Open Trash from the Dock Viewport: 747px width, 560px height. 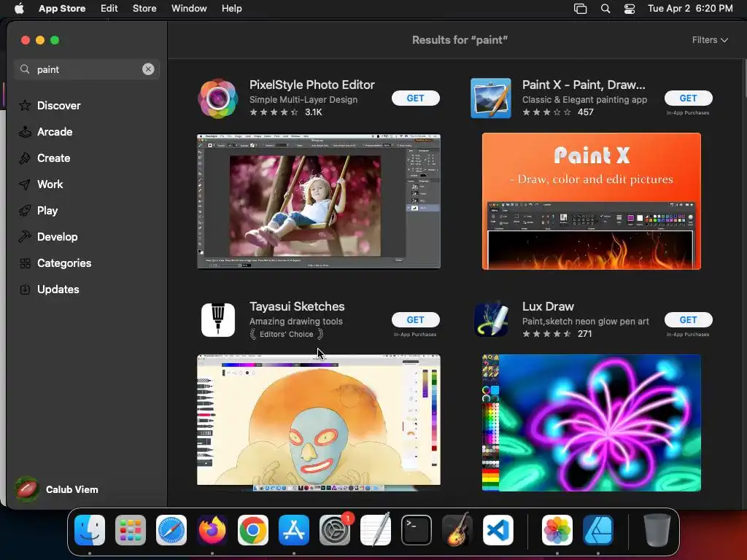tap(657, 530)
